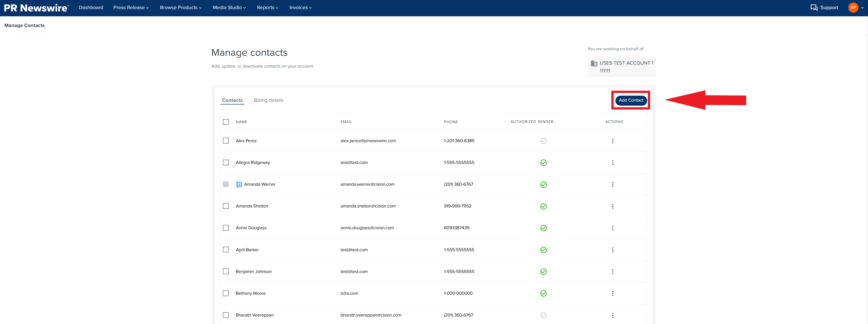This screenshot has height=324, width=868.
Task: Go to Dashboard in top navigation
Action: (91, 7)
